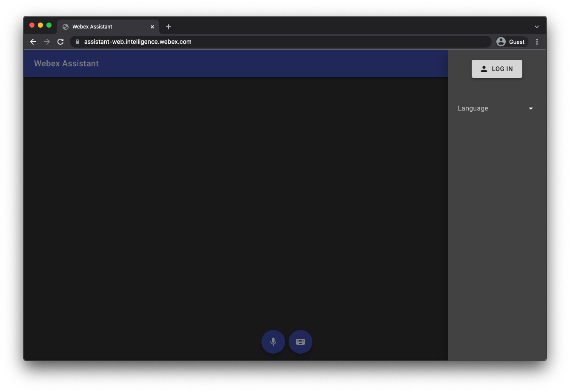This screenshot has width=570, height=392.
Task: Open the tab search chevron
Action: 537,27
